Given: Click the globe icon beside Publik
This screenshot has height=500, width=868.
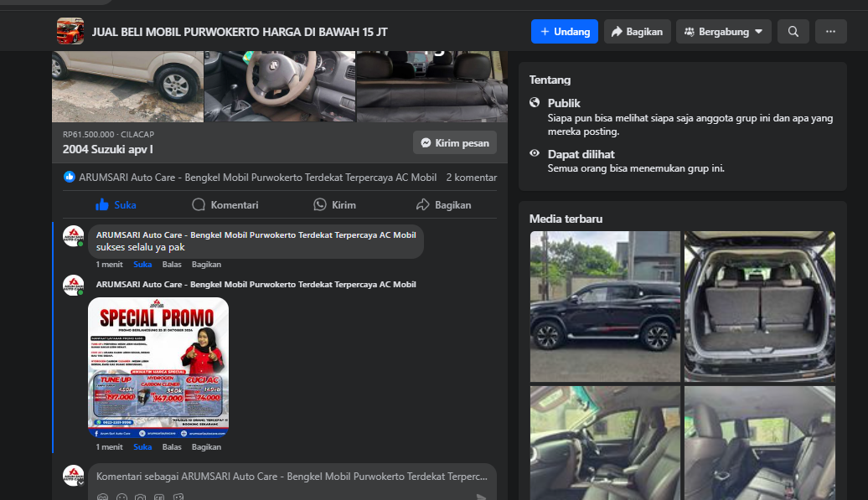Looking at the screenshot, I should click(x=535, y=102).
